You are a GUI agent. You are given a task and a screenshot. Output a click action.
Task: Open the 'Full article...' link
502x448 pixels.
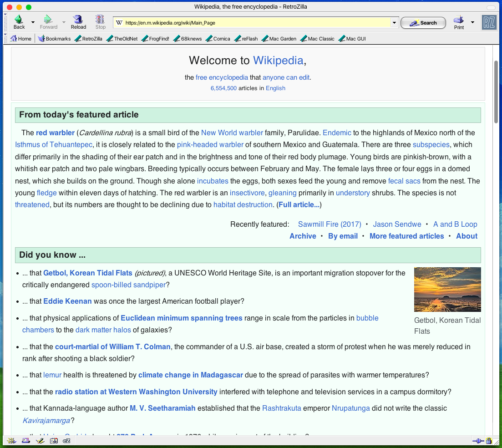(299, 204)
